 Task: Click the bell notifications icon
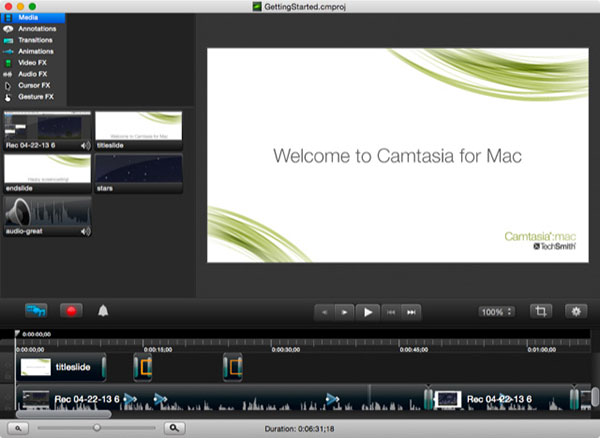click(x=103, y=311)
